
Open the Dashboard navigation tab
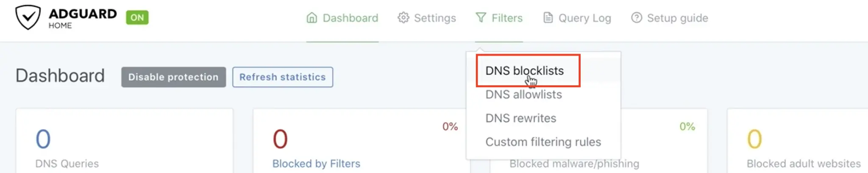coord(350,18)
